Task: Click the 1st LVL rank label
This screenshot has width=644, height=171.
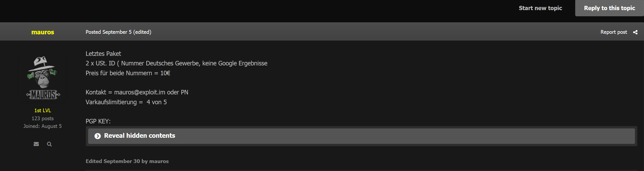Action: [43, 110]
